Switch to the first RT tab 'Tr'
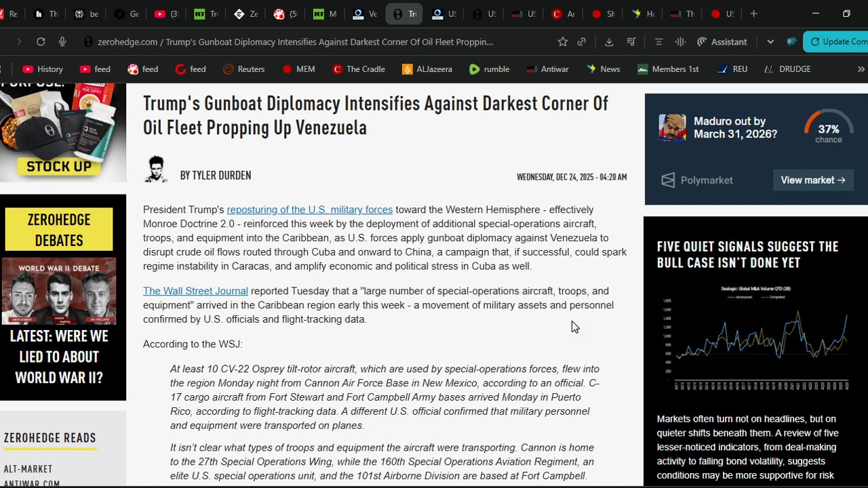The height and width of the screenshot is (488, 868). 205,14
